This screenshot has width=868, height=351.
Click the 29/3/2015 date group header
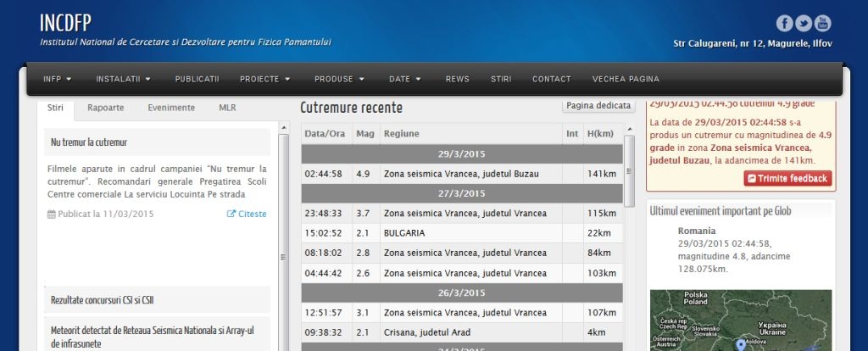(462, 154)
